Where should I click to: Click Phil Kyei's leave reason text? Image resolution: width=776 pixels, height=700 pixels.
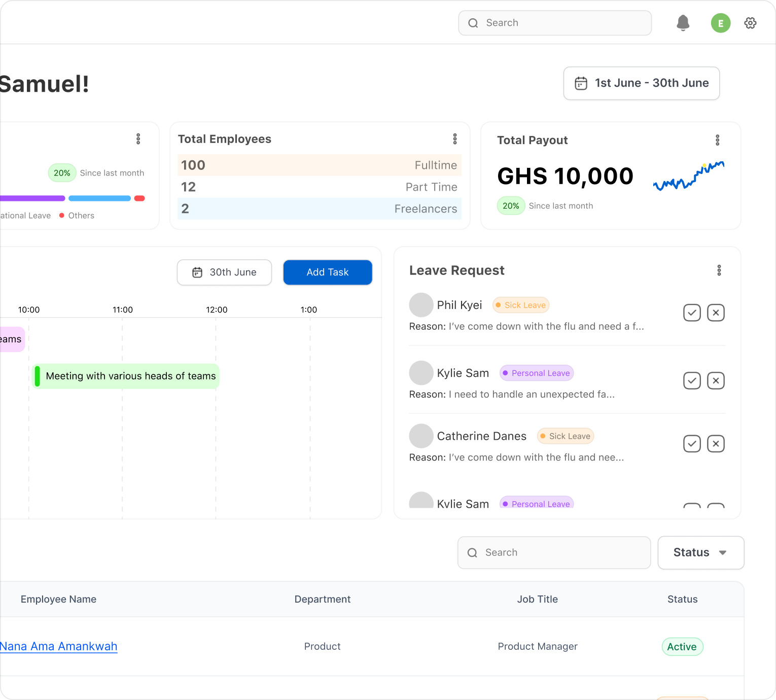point(526,327)
